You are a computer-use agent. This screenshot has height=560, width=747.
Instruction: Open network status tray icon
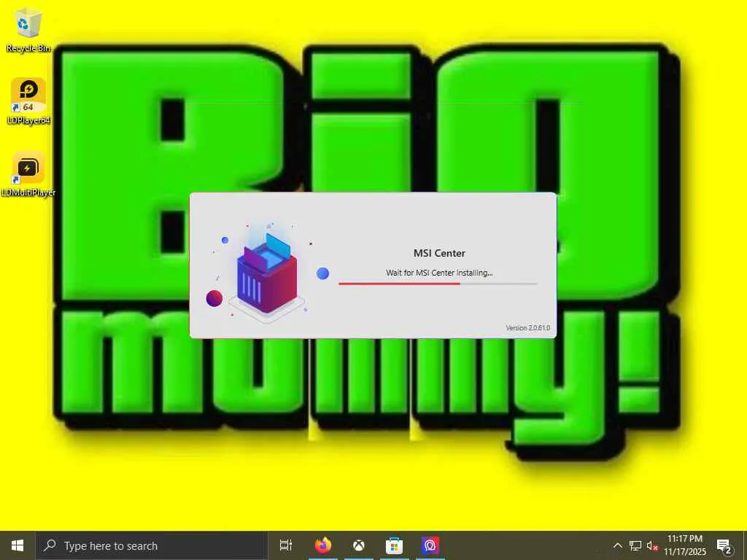coord(635,545)
